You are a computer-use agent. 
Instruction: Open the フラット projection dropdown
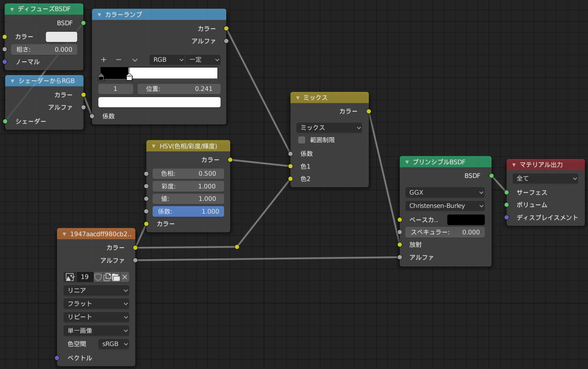pos(97,304)
